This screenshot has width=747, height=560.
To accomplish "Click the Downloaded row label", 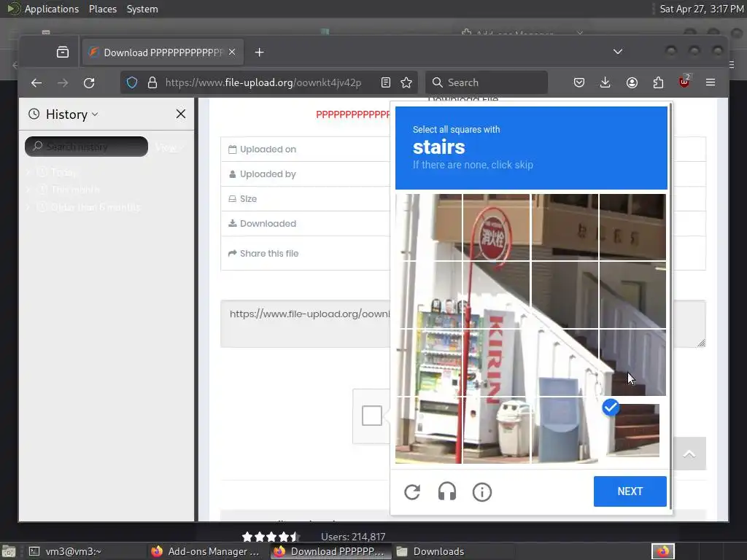I will tap(268, 223).
